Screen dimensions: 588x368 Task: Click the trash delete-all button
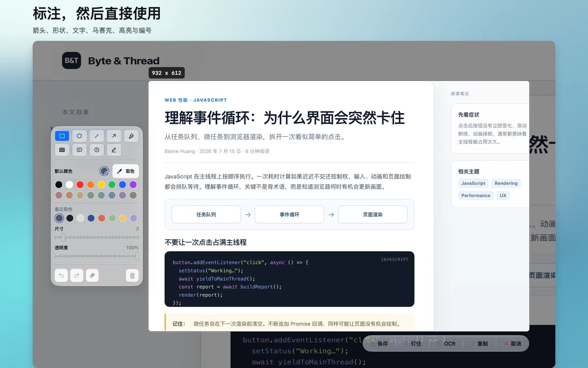coord(132,275)
